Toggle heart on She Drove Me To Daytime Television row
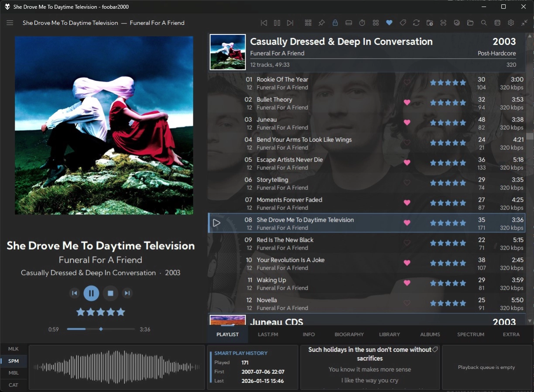Image resolution: width=534 pixels, height=392 pixels. [407, 223]
